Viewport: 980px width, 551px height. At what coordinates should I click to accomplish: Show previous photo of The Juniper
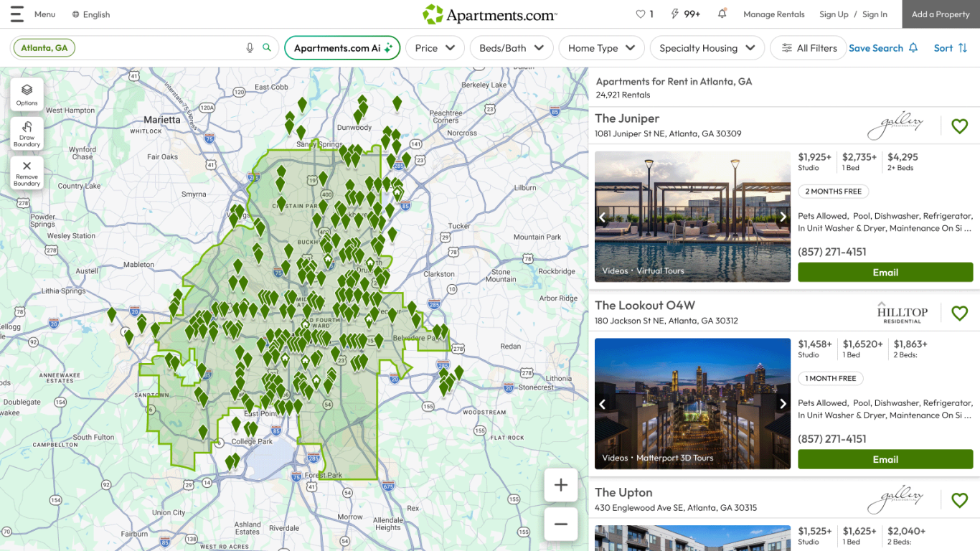point(603,217)
